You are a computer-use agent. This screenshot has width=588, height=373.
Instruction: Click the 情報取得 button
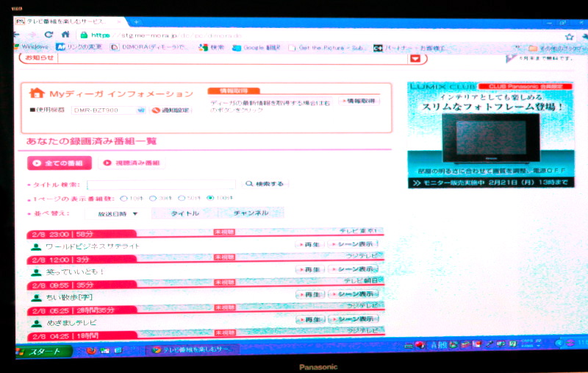coord(359,101)
